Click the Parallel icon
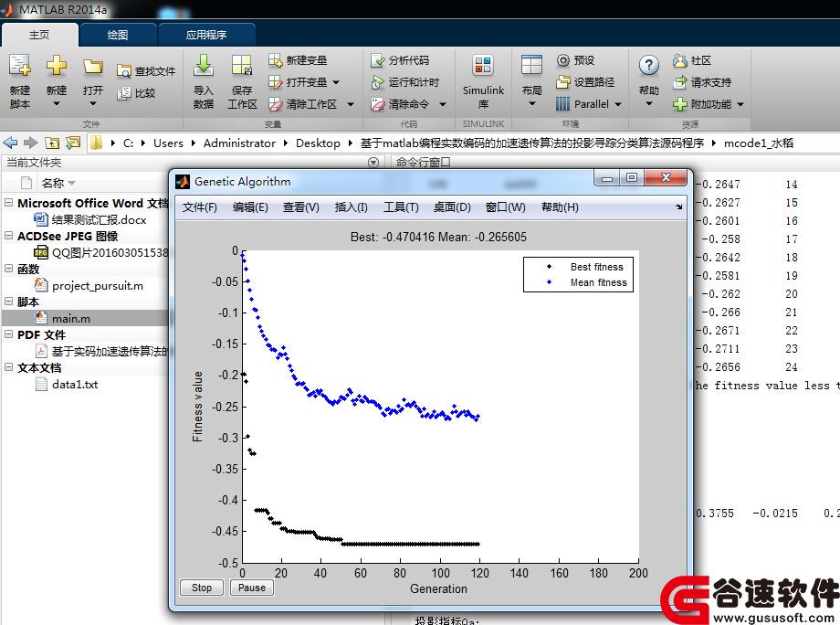Screen dimensions: 840x625 563,104
